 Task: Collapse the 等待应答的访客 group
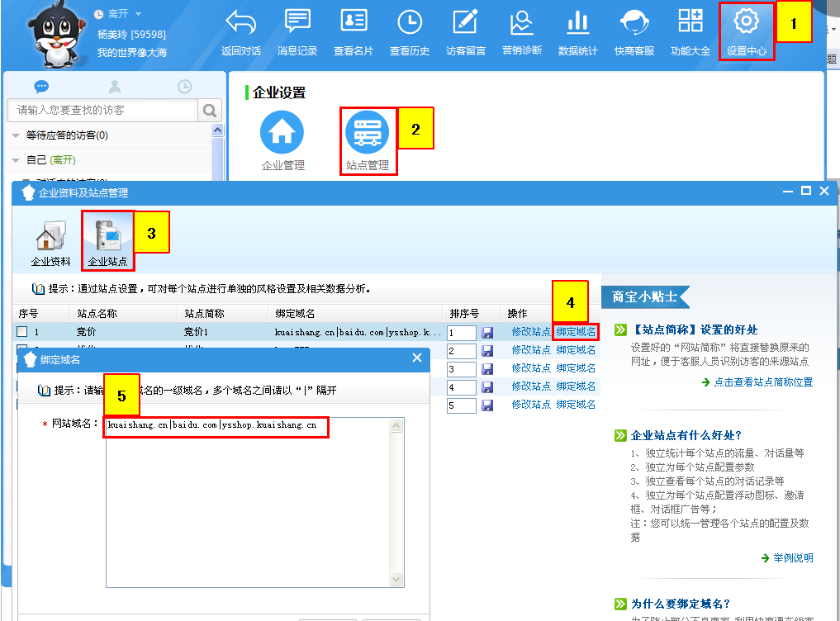pos(17,135)
